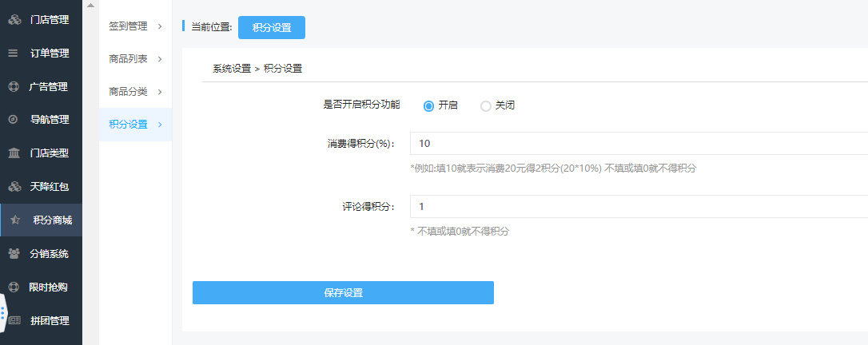Screen dimensions: 868x345
Task: Select the 开启 radio button
Action: coord(428,105)
